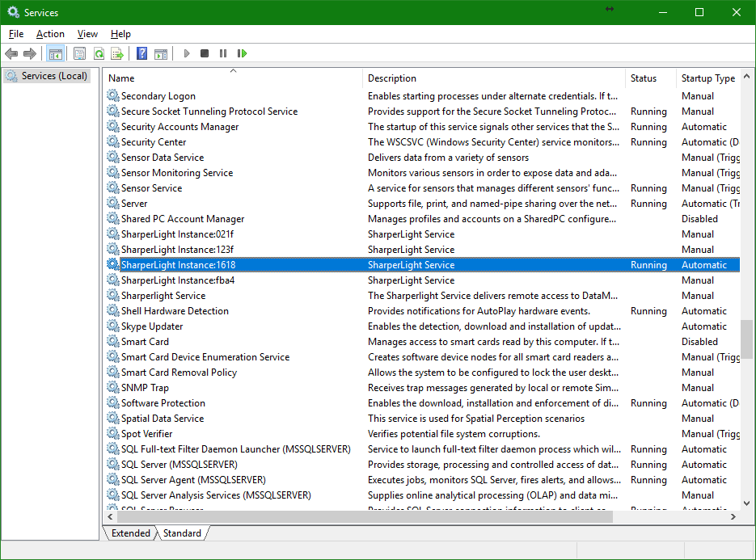Click the Export List toolbar icon
This screenshot has height=560, width=756.
click(x=117, y=53)
